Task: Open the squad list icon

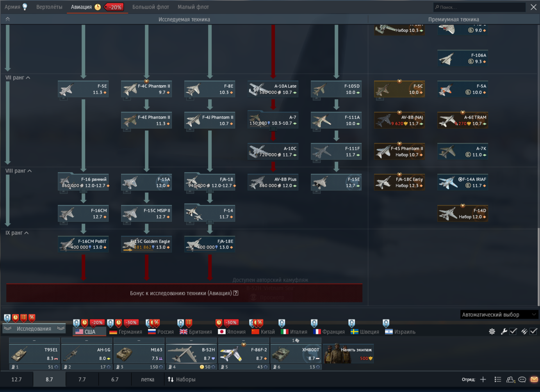Action: click(497, 379)
